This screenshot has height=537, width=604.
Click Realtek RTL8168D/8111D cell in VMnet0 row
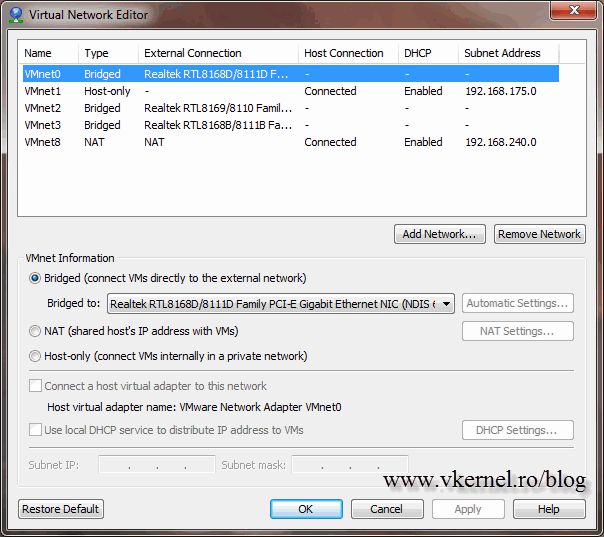(x=216, y=74)
